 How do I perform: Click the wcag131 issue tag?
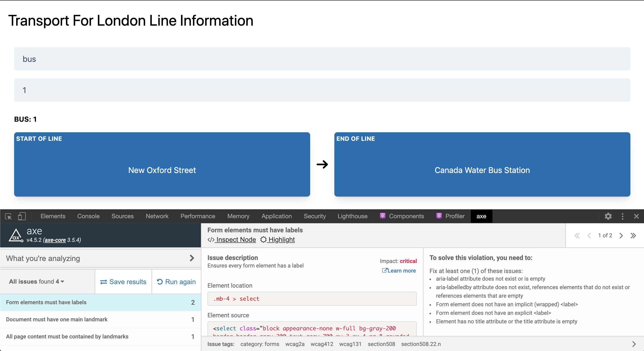click(x=350, y=344)
